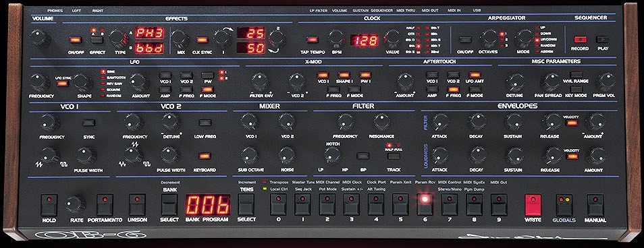Select program button 6
The image size is (644, 248).
point(425,205)
